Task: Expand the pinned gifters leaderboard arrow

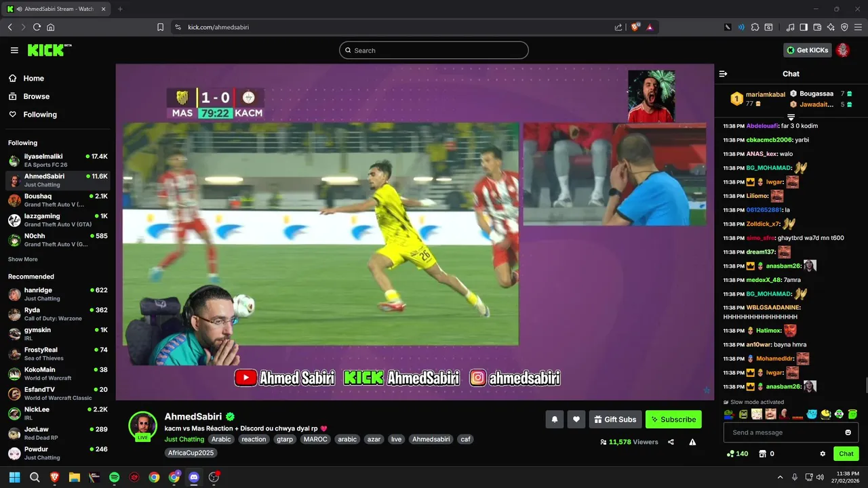Action: [x=791, y=117]
